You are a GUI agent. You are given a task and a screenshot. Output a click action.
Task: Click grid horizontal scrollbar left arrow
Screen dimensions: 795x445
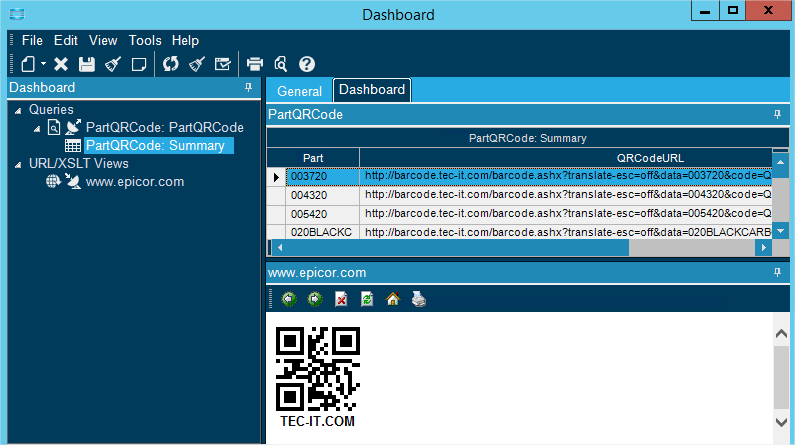pos(279,248)
